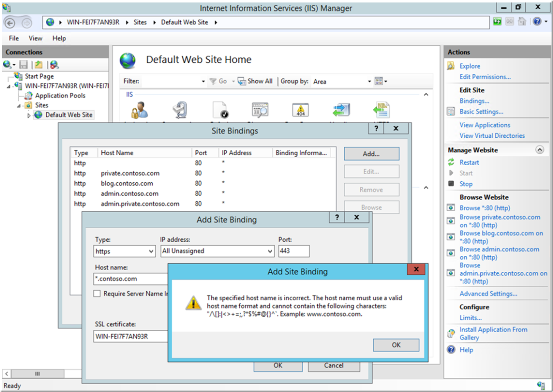Click the Forward navigation arrow
553x392 pixels.
point(27,23)
